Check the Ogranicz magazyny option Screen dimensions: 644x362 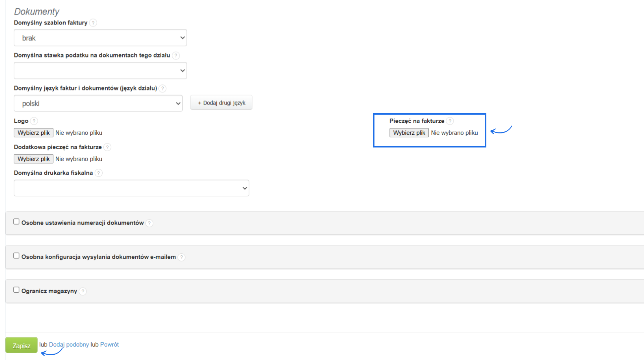click(x=16, y=290)
